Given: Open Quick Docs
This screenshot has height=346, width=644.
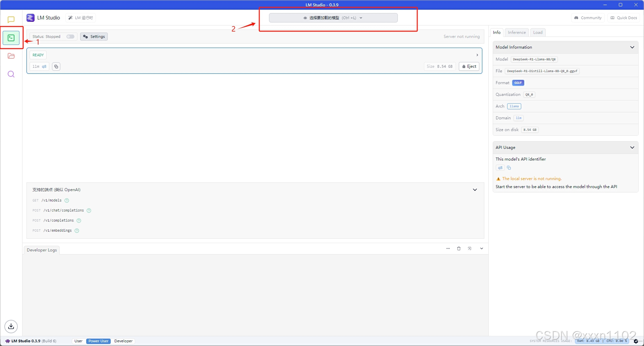Looking at the screenshot, I should pyautogui.click(x=624, y=18).
